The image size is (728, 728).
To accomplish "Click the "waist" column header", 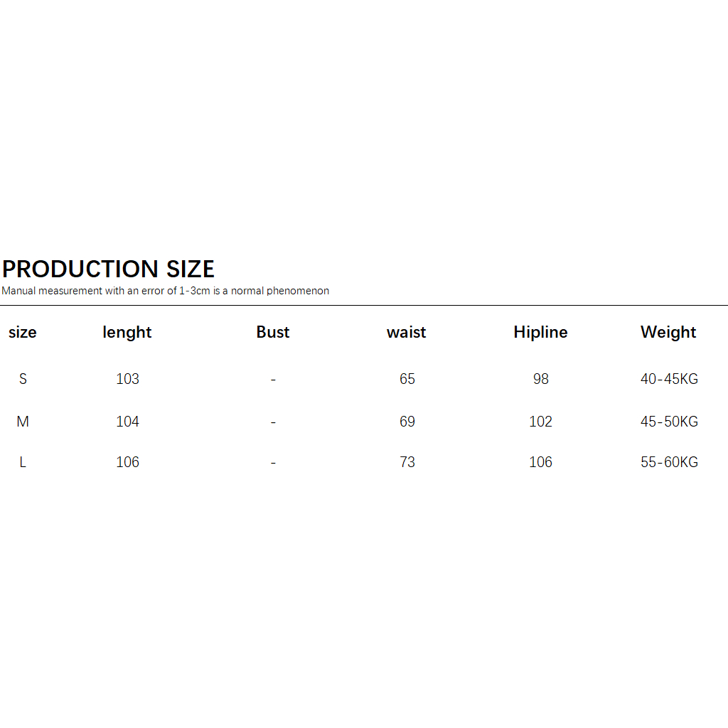I will [x=407, y=332].
